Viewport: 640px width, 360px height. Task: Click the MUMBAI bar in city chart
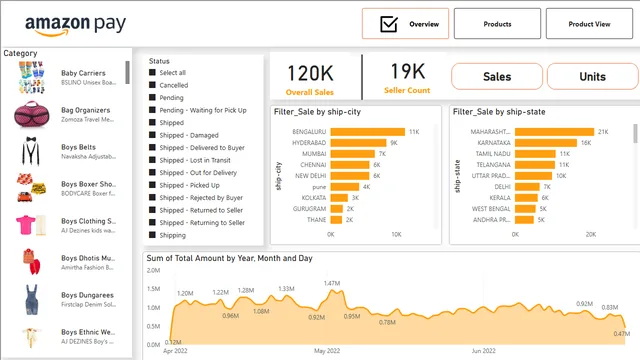point(353,154)
